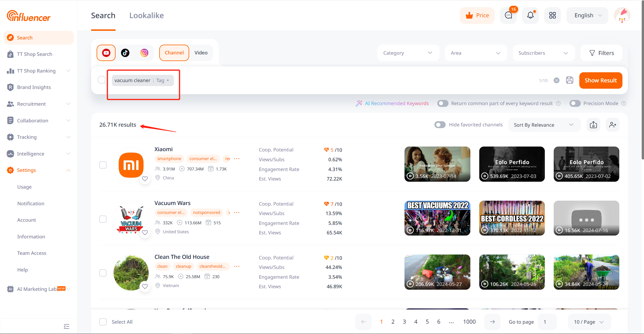This screenshot has width=644, height=334.
Task: Switch to the Video tab
Action: (201, 53)
